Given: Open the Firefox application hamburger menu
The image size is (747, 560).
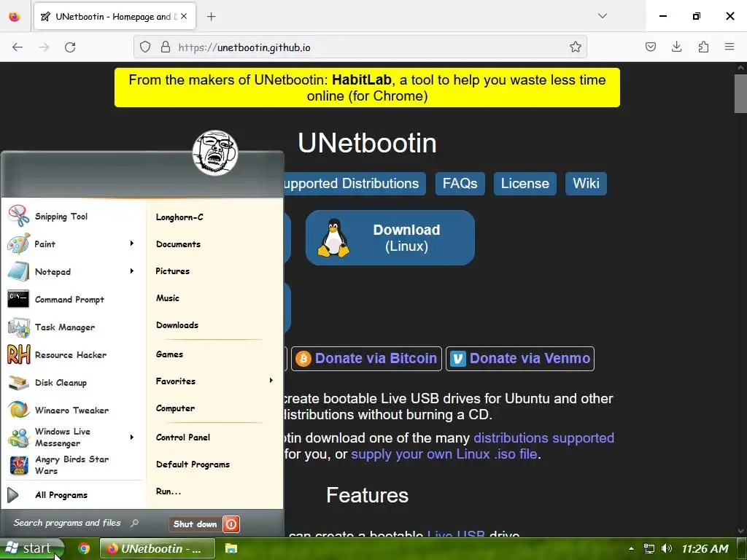Looking at the screenshot, I should click(729, 47).
